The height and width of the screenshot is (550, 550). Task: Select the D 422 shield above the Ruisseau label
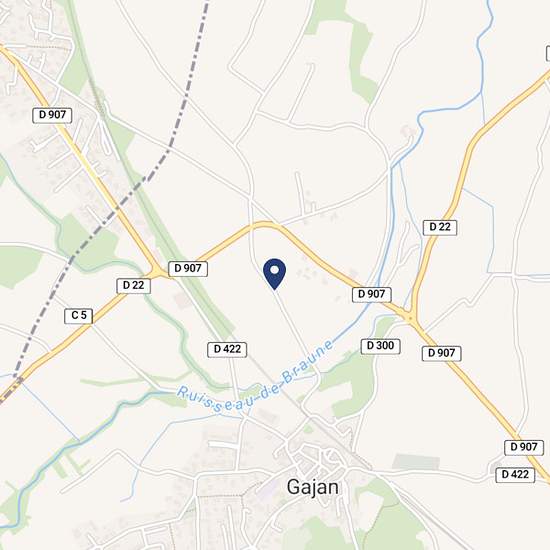[x=227, y=350]
